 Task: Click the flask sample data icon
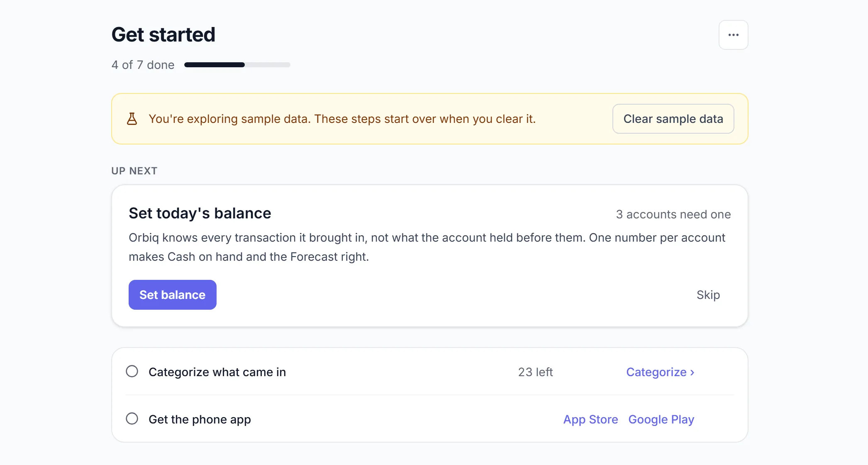pos(132,119)
